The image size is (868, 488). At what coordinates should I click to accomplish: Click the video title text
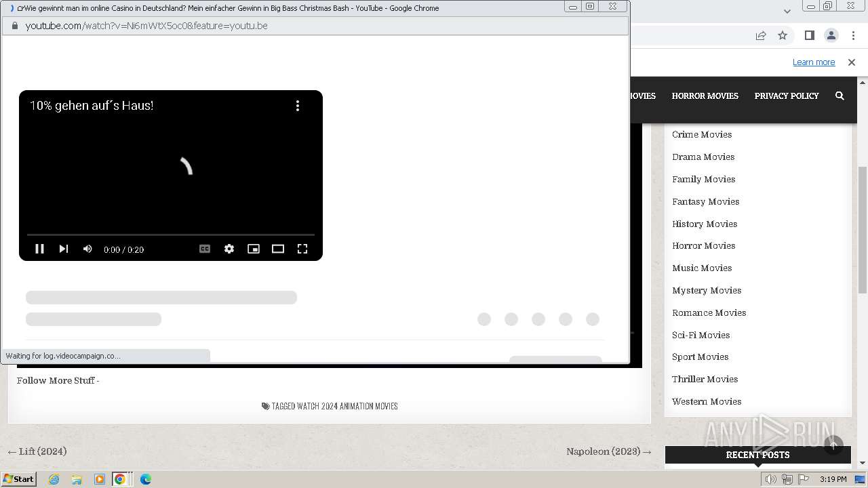click(92, 106)
